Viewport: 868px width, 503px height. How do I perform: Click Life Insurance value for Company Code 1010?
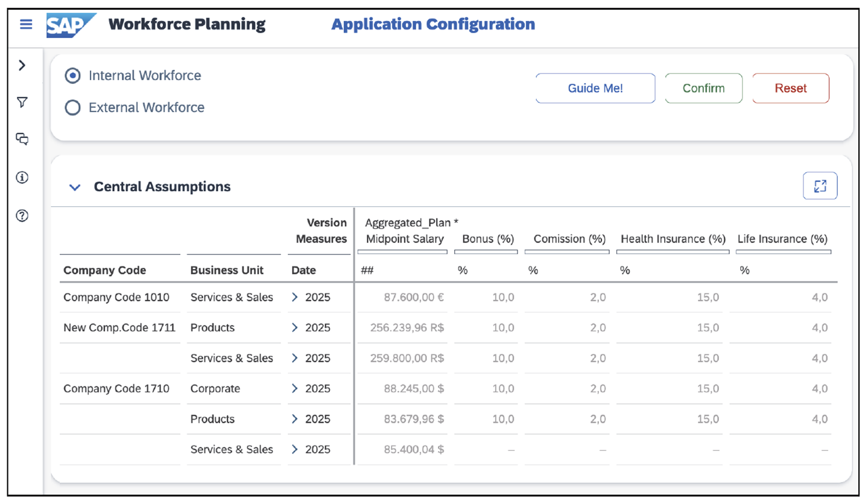819,297
